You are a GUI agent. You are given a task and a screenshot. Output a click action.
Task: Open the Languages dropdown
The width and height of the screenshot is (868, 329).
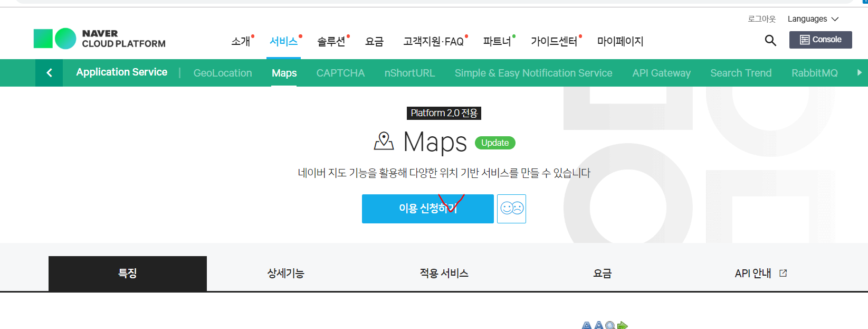(x=813, y=19)
